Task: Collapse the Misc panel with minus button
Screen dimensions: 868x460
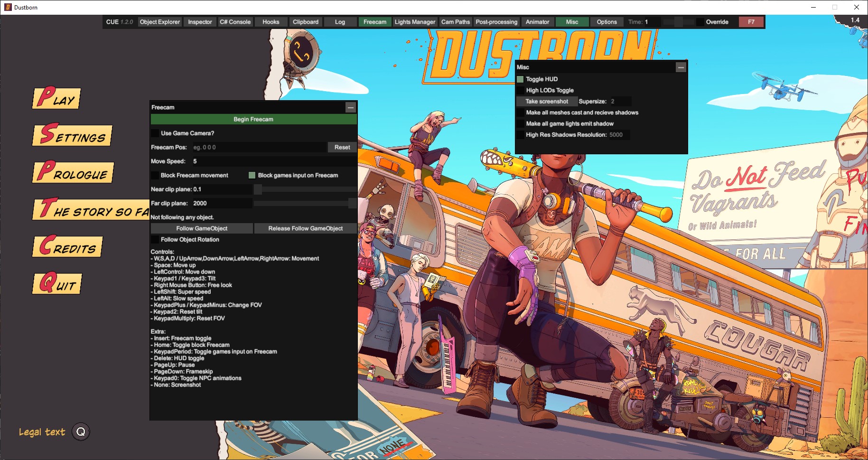Action: (681, 67)
